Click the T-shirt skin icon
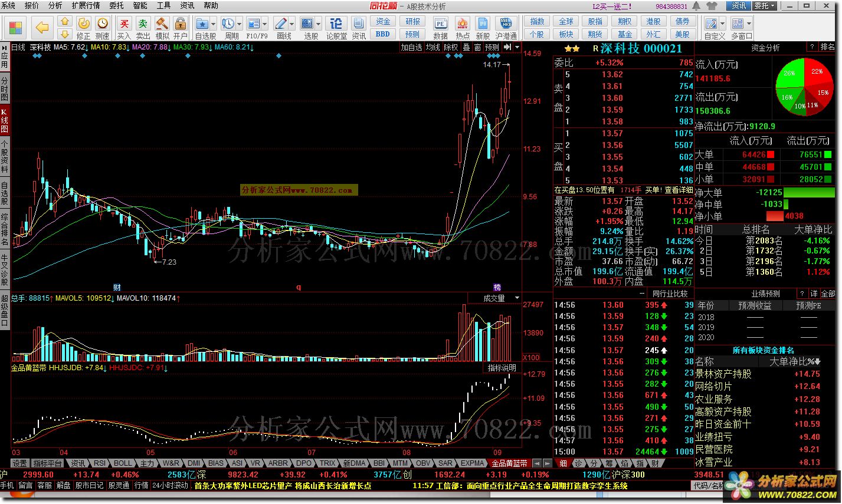Screen dimensions: 842x504 pyautogui.click(x=711, y=6)
